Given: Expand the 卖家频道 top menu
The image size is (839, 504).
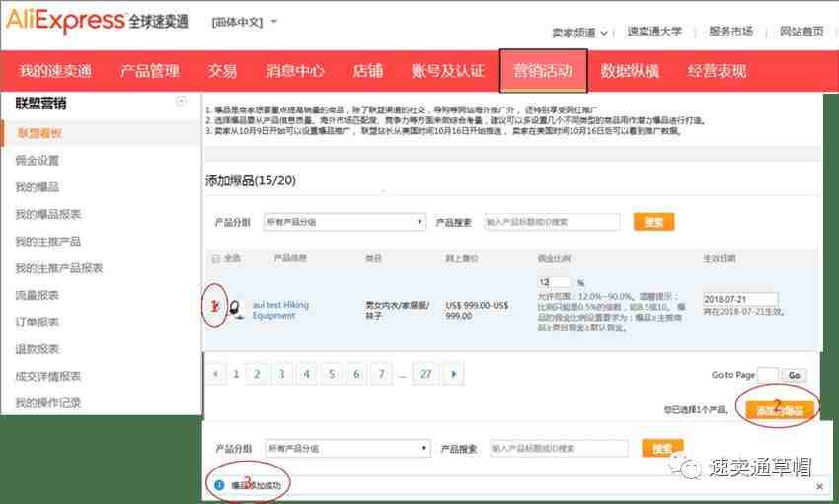Looking at the screenshot, I should 579,33.
